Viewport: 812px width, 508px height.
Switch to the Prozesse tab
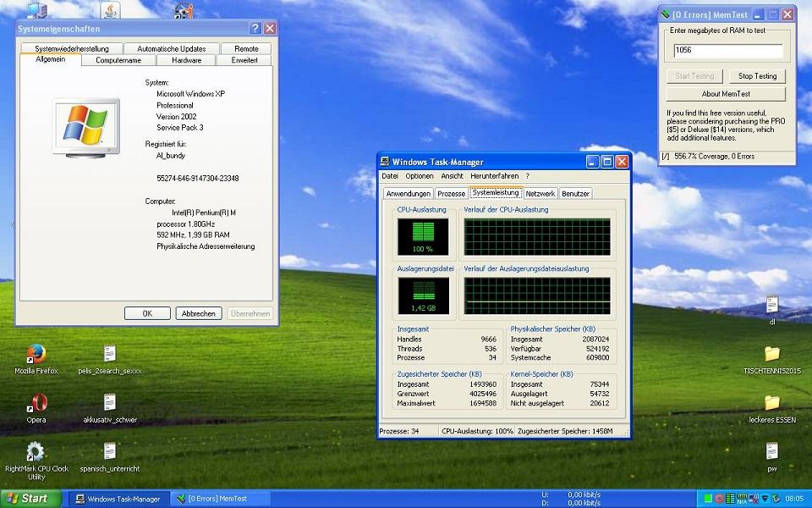click(x=451, y=193)
